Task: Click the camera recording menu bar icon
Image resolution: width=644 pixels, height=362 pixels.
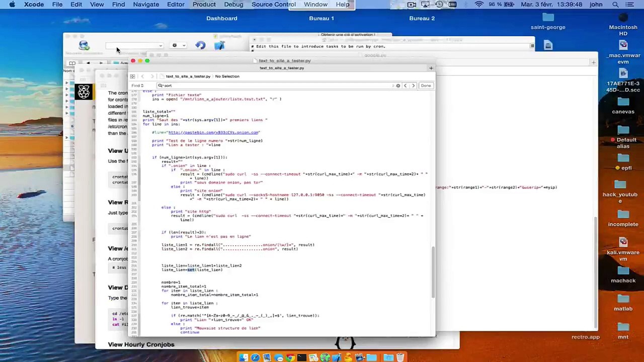Action: (412, 5)
